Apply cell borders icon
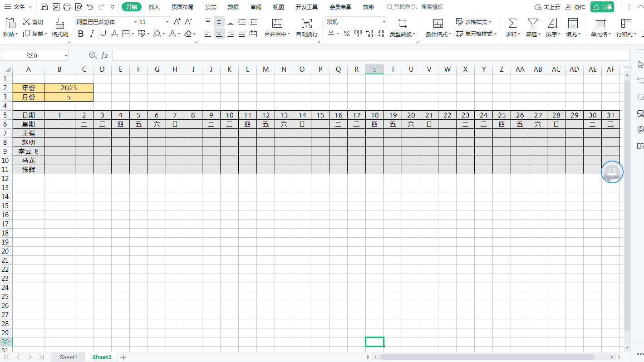Screen dimensions: 644x362 tap(126, 34)
